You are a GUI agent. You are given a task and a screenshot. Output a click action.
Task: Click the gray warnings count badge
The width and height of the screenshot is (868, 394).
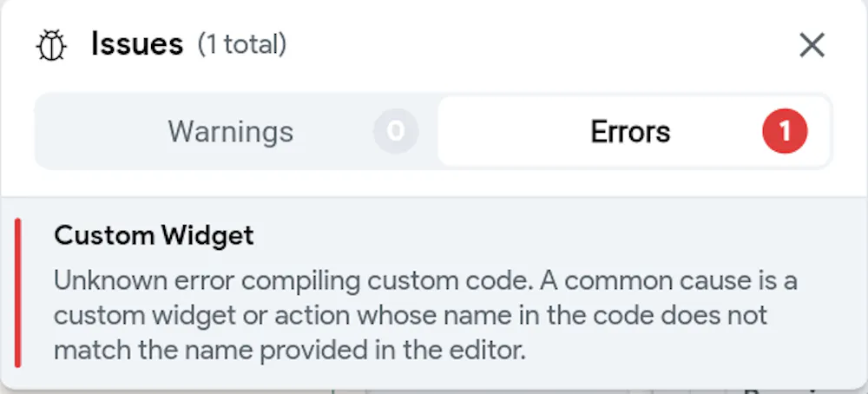click(396, 132)
